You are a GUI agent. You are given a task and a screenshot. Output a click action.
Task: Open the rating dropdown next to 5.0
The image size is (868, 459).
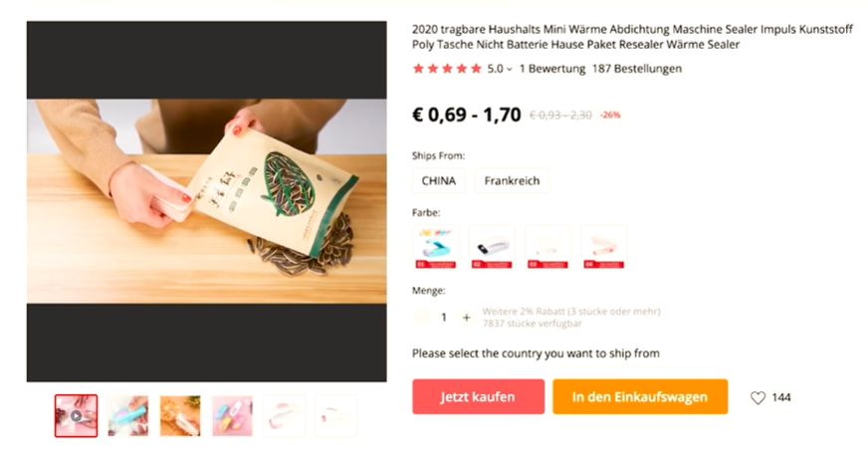[510, 70]
